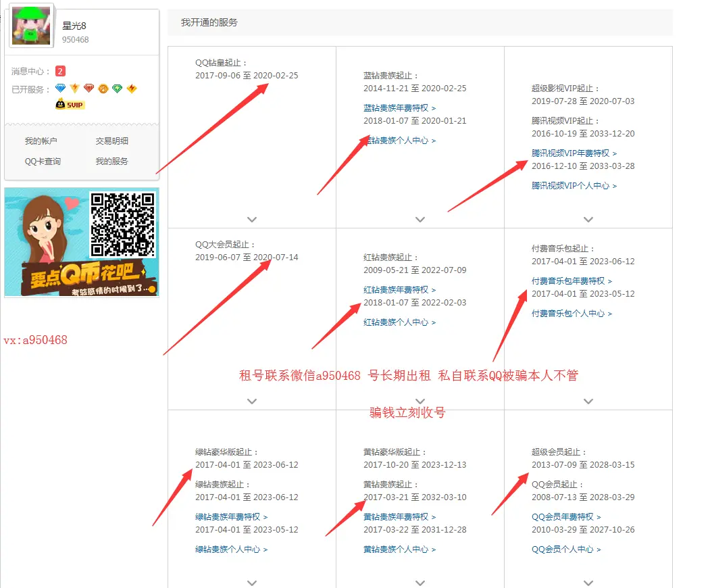
Task: Open the 腾讯视频VIP年费特权 link
Action: tap(574, 153)
